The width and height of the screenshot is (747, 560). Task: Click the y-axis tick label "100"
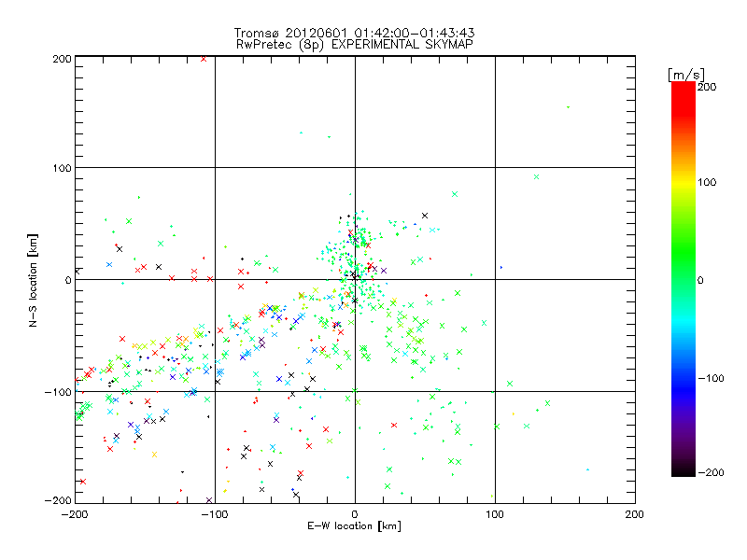click(63, 168)
